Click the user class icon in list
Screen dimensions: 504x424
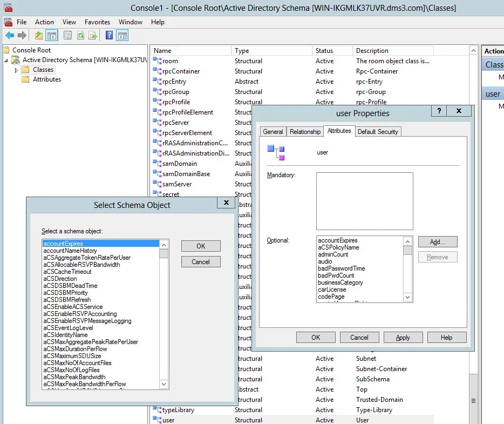157,420
